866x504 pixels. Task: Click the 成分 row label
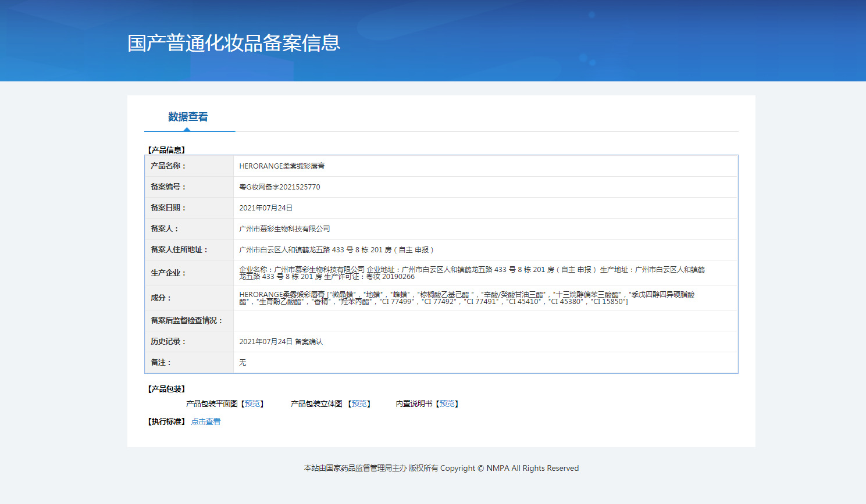click(161, 298)
